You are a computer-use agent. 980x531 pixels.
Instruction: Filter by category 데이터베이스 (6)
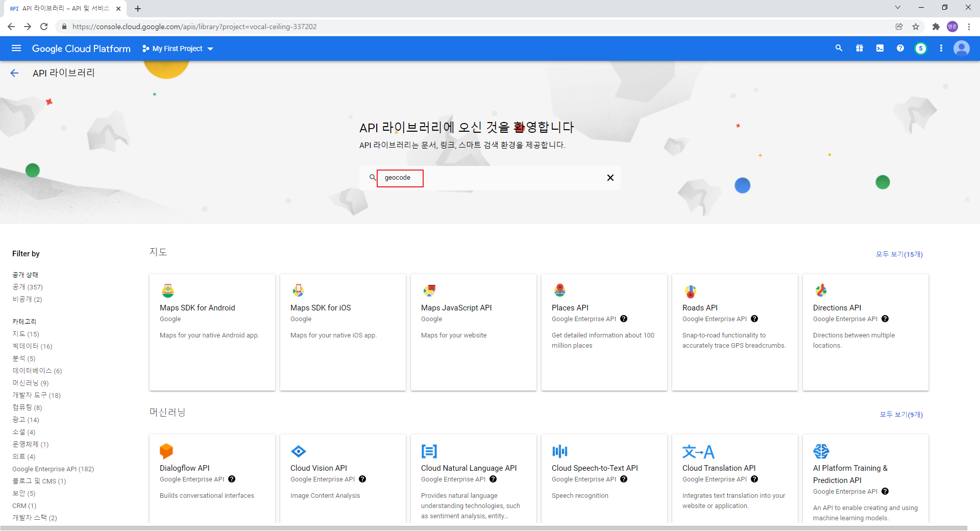point(37,371)
